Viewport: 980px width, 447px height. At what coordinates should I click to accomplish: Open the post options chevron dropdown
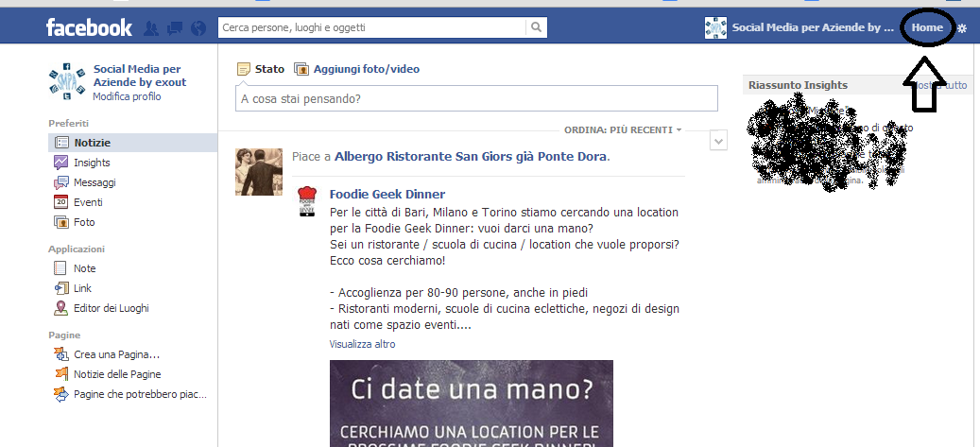(x=718, y=141)
